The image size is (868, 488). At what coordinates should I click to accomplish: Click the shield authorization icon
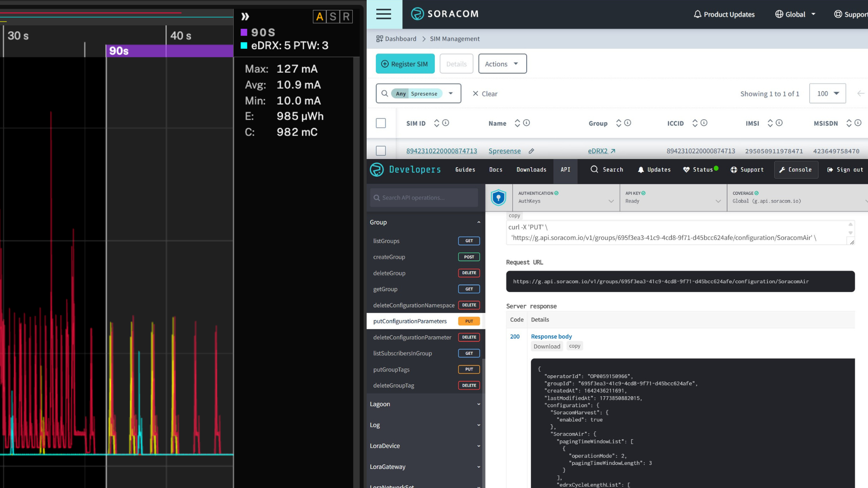click(498, 197)
